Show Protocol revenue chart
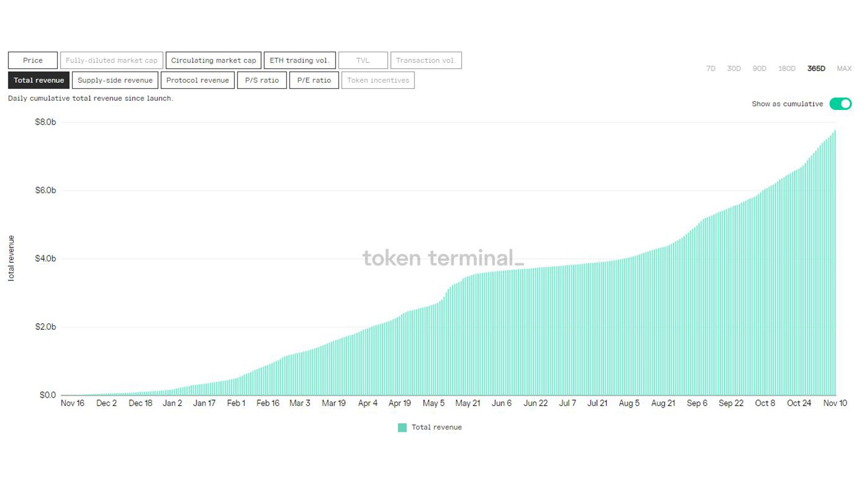868x488 pixels. pyautogui.click(x=198, y=80)
